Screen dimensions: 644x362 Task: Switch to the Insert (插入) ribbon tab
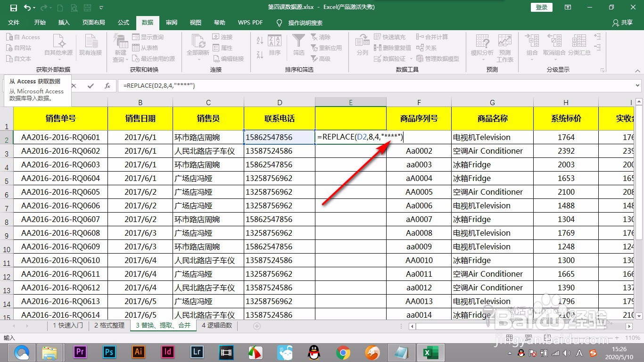(64, 23)
